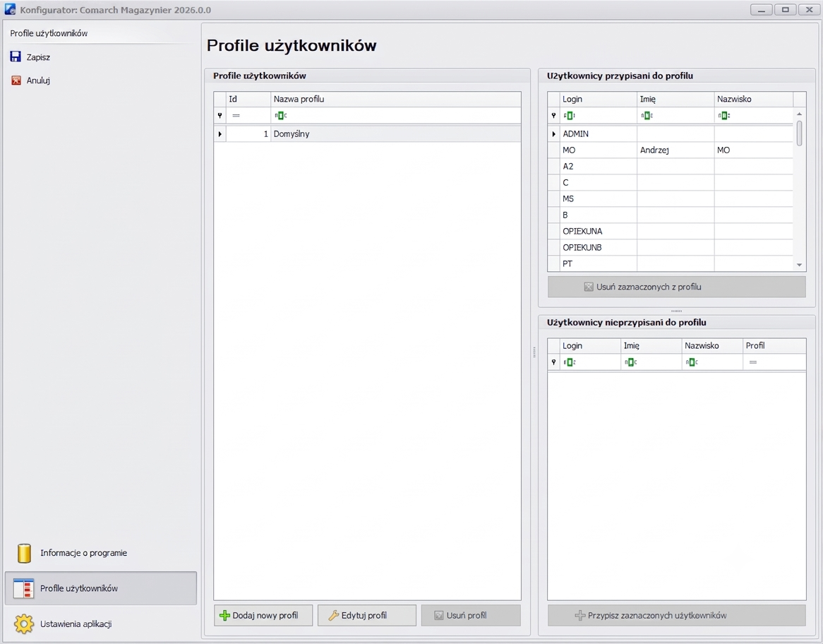
Task: Click the equals filter icon under Id column
Action: pyautogui.click(x=236, y=116)
